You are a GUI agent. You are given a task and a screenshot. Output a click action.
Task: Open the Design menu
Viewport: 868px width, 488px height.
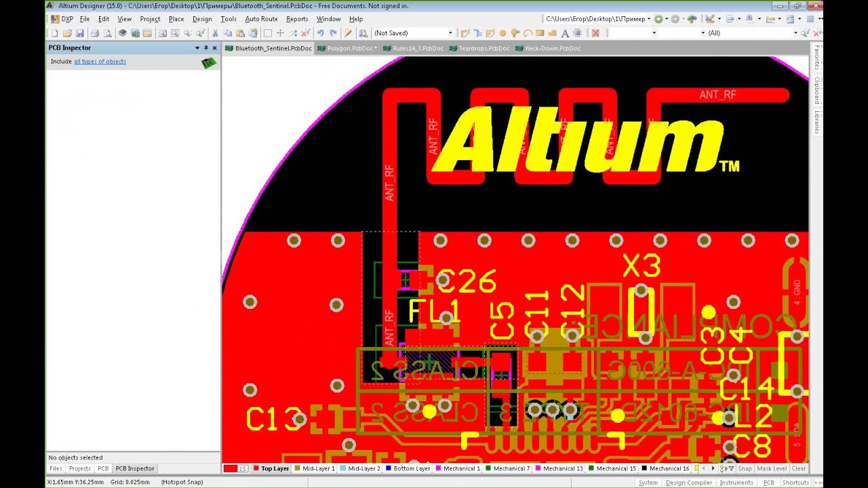pyautogui.click(x=202, y=19)
